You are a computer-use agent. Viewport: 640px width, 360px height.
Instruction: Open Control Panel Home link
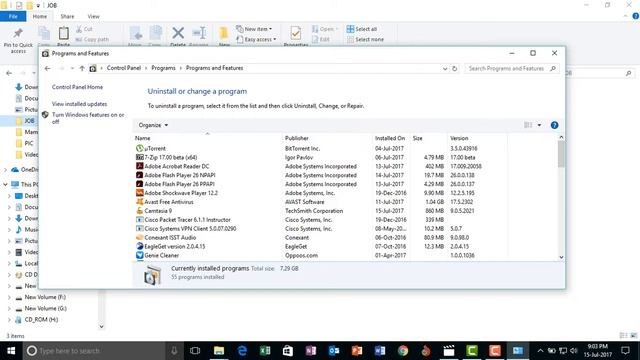pyautogui.click(x=77, y=87)
